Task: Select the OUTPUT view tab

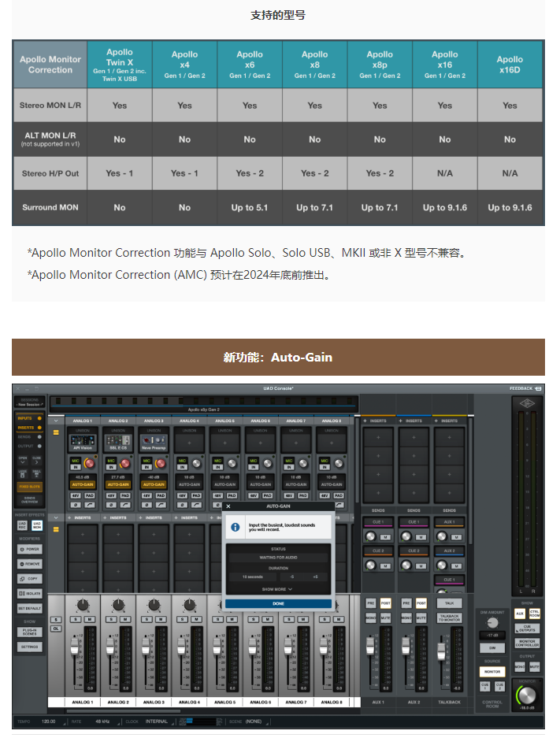Action: click(x=30, y=446)
